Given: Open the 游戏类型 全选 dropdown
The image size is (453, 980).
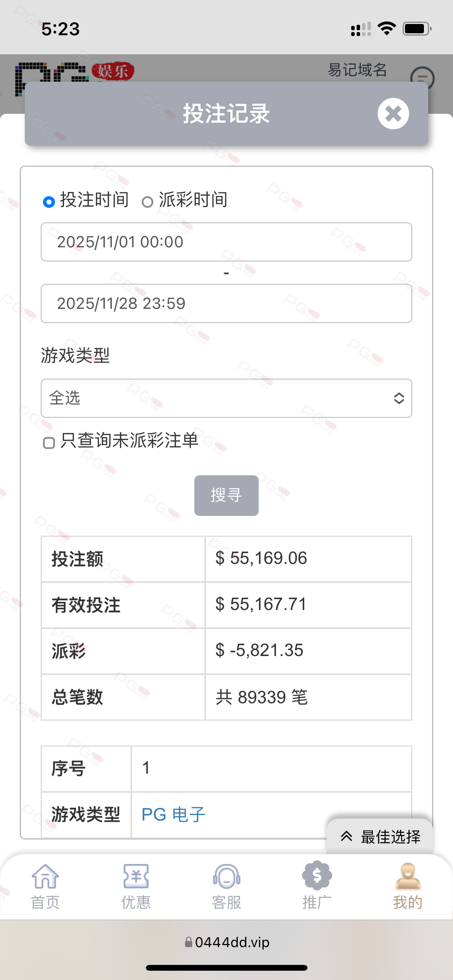Looking at the screenshot, I should pyautogui.click(x=226, y=398).
